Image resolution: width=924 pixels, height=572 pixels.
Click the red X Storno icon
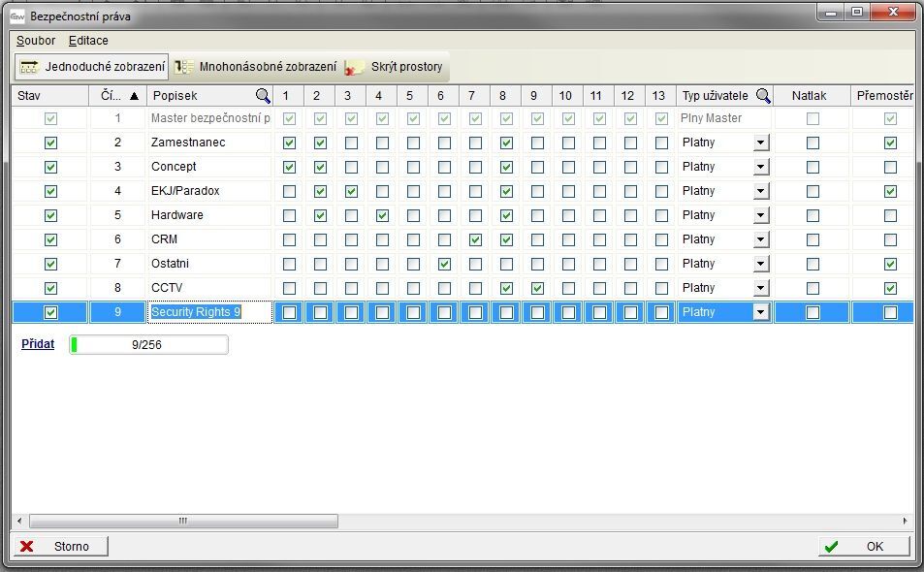[x=27, y=546]
